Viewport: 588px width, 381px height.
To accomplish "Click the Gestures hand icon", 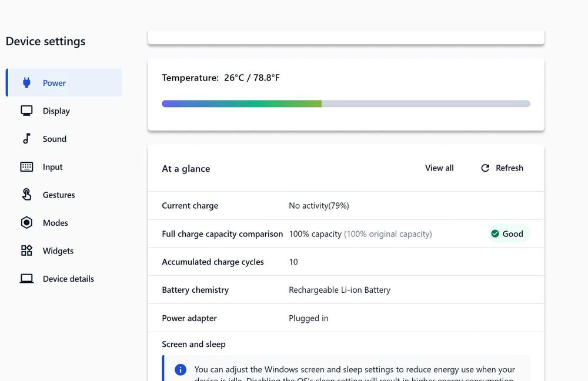I will point(26,195).
